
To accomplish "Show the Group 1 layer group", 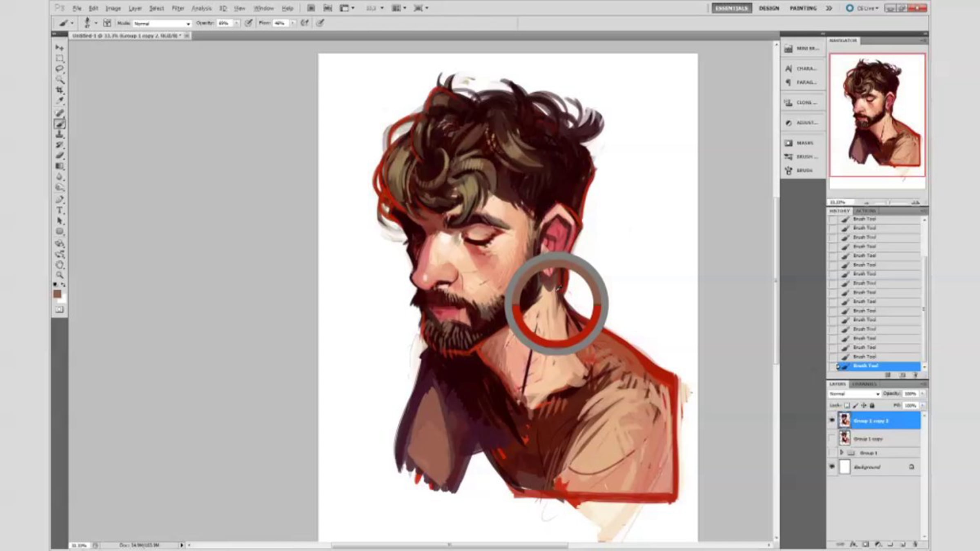I will pos(832,453).
